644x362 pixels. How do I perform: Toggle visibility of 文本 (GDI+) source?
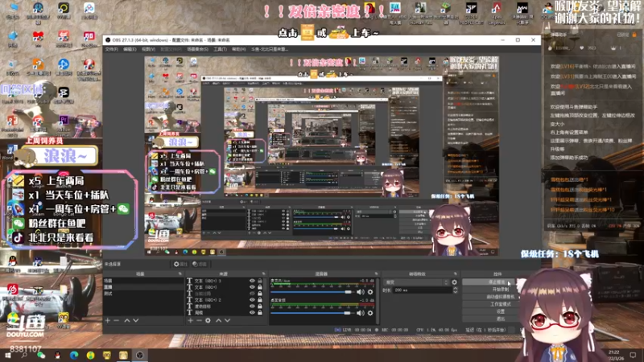252,287
